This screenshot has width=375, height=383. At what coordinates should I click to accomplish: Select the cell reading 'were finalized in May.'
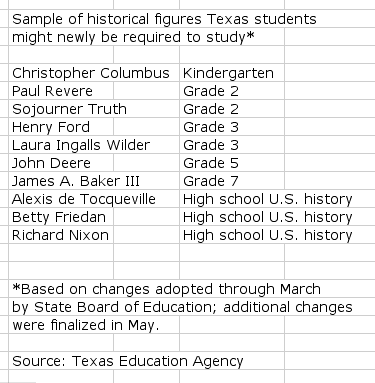61,325
